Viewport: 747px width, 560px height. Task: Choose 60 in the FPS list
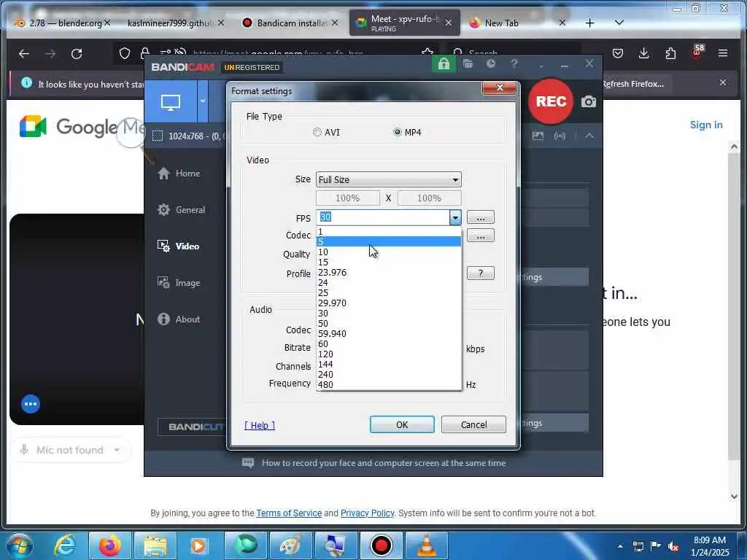[389, 344]
